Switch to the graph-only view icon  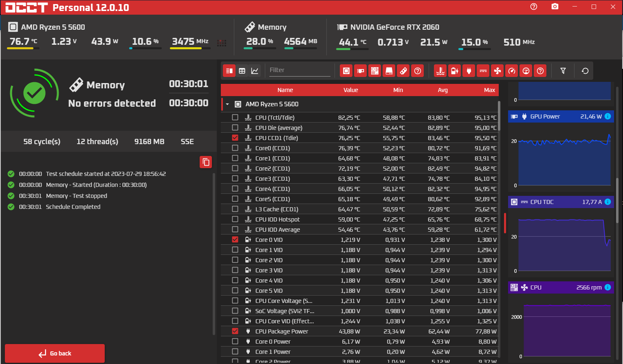pyautogui.click(x=255, y=71)
